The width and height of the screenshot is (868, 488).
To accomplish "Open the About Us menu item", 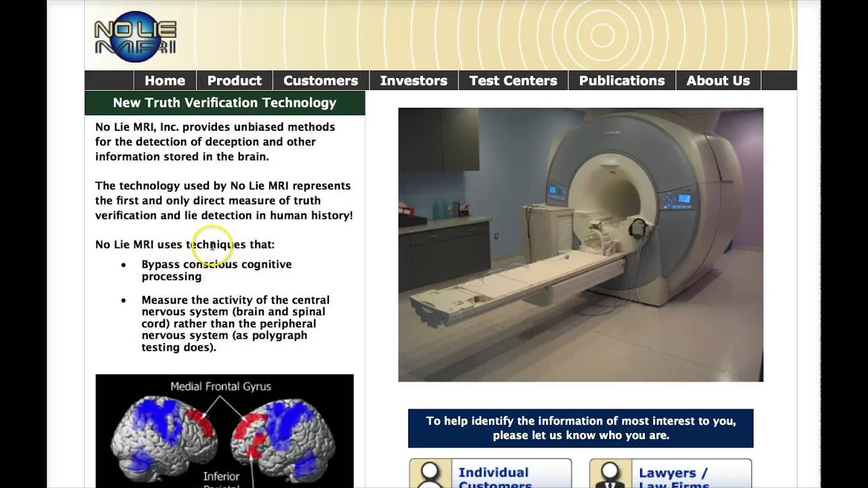I will [718, 81].
